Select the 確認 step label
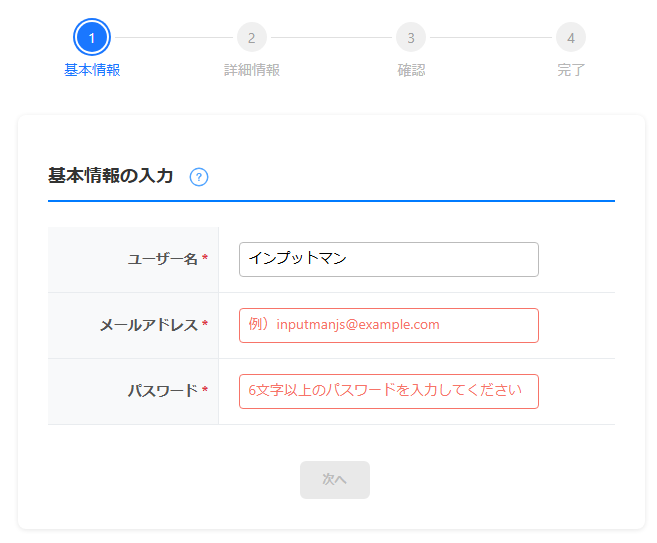Screen dimensions: 657x543 [411, 70]
